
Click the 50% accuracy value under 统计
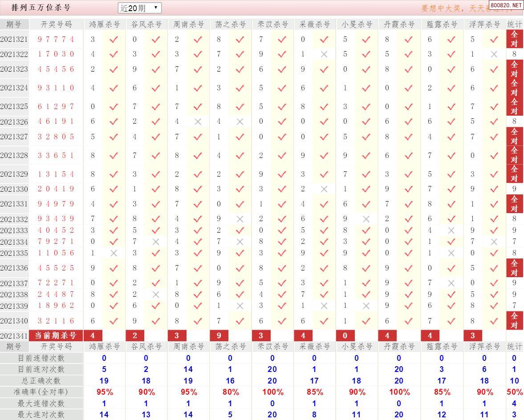pyautogui.click(x=515, y=392)
